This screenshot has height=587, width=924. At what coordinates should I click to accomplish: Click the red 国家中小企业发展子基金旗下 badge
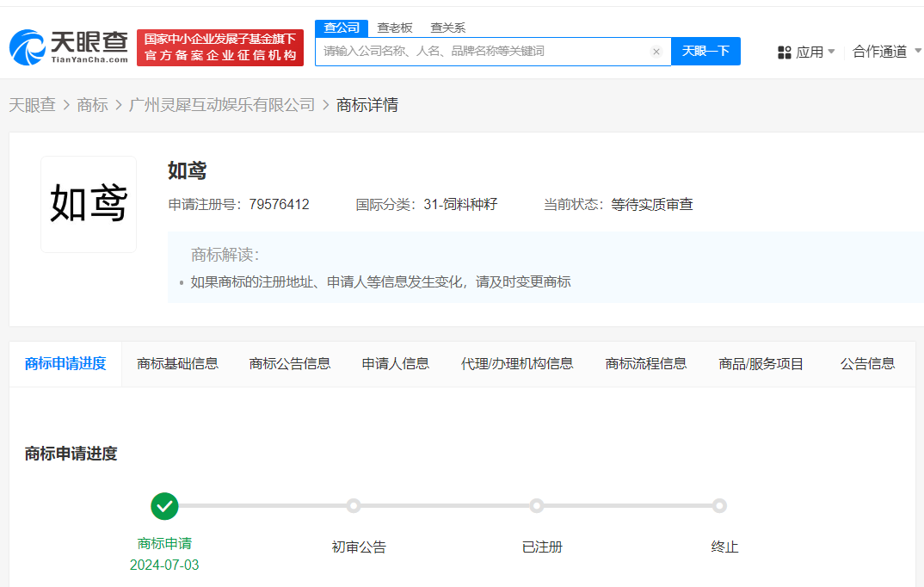coord(219,47)
